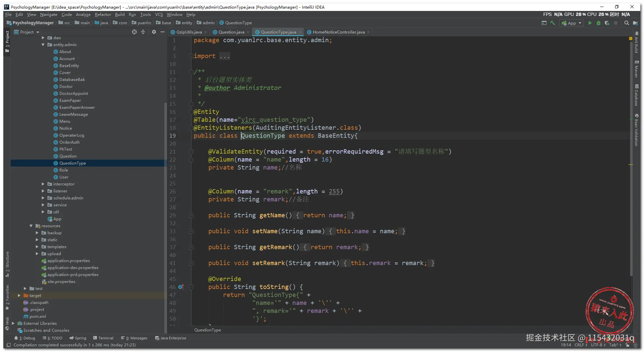Toggle the import block fold marker
The image size is (644, 352).
191,56
